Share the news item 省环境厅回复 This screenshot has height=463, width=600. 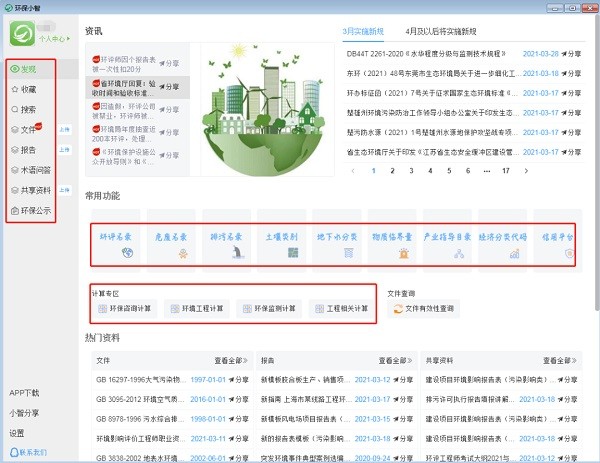tap(170, 87)
